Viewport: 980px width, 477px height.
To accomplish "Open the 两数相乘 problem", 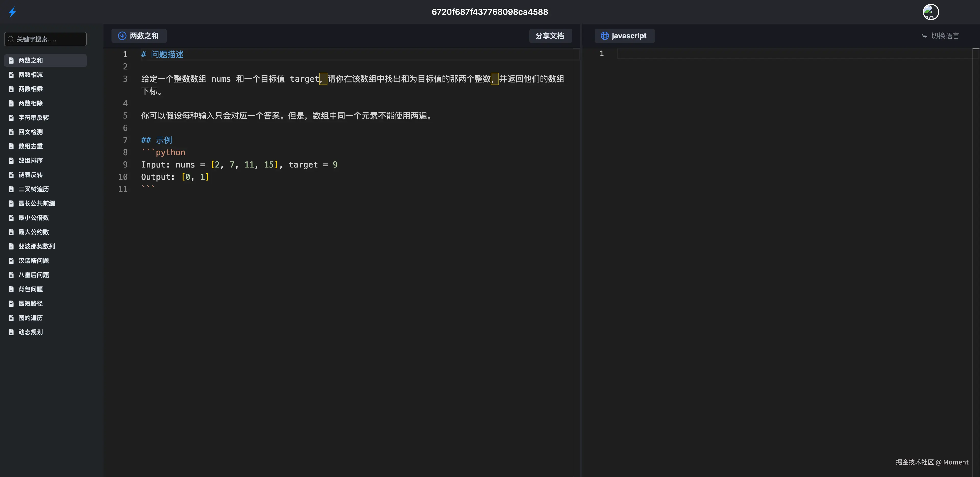I will pos(45,89).
